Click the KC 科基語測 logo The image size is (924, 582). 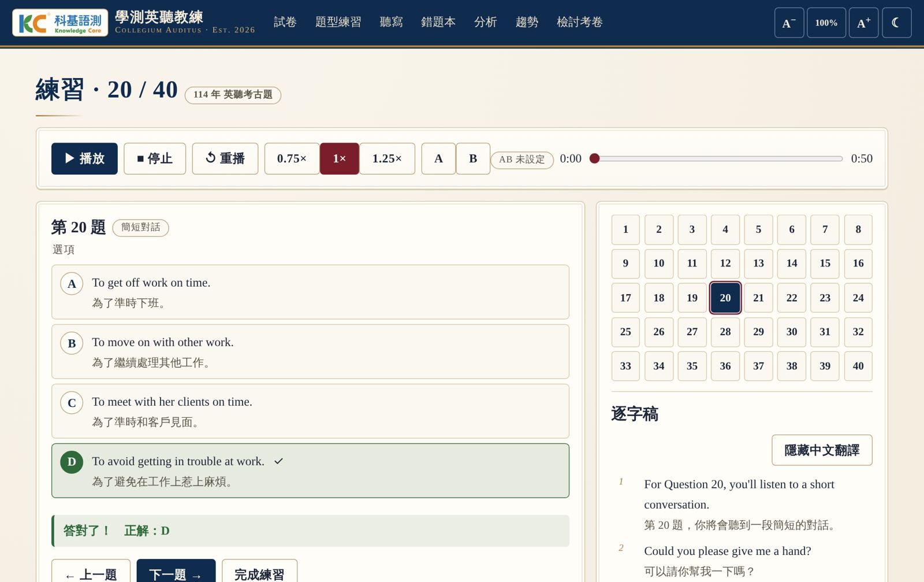[x=60, y=23]
